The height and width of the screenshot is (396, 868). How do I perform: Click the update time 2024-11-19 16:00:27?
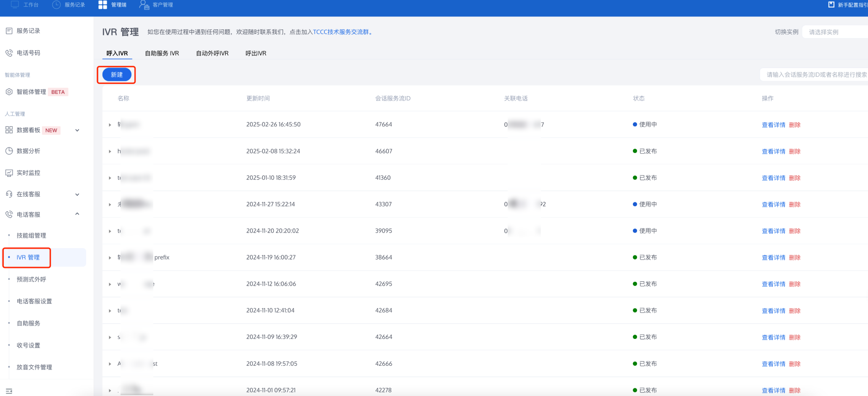click(x=271, y=257)
